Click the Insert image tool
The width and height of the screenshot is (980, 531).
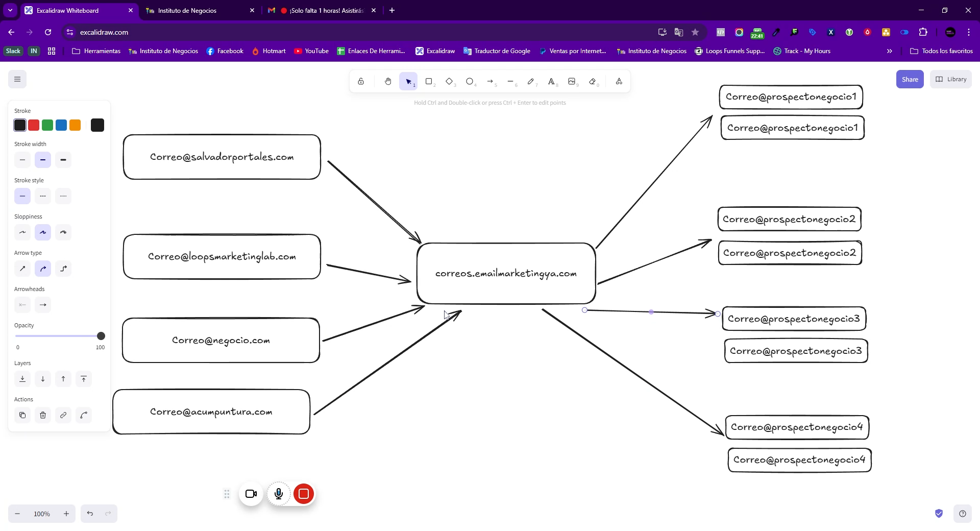(x=572, y=82)
